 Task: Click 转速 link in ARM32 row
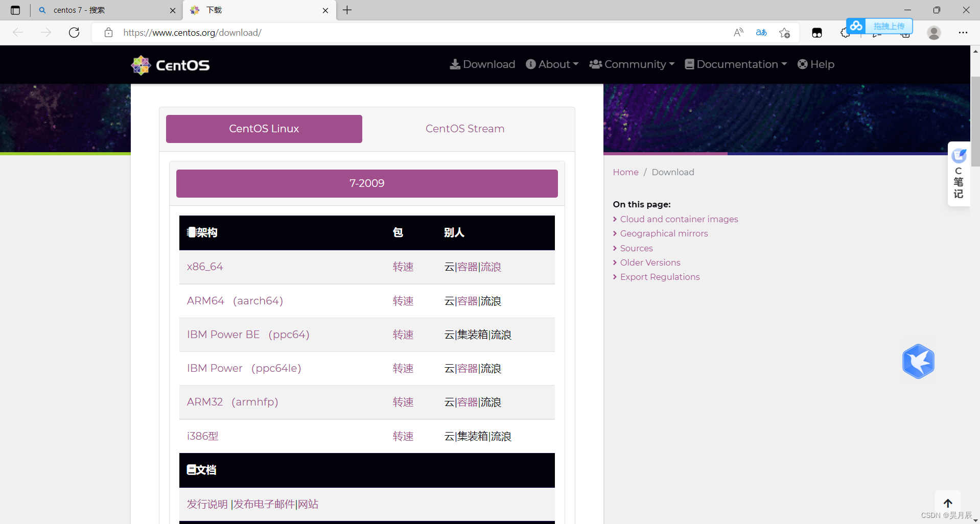pos(403,402)
